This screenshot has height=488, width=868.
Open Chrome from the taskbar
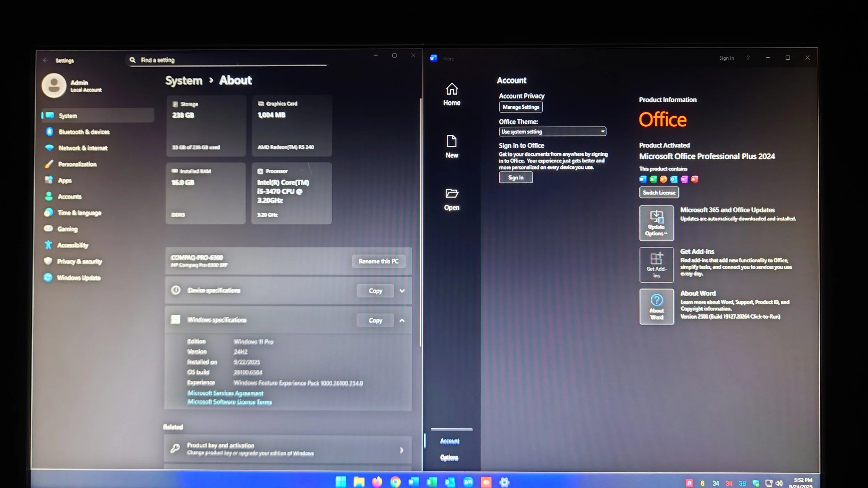(x=395, y=482)
